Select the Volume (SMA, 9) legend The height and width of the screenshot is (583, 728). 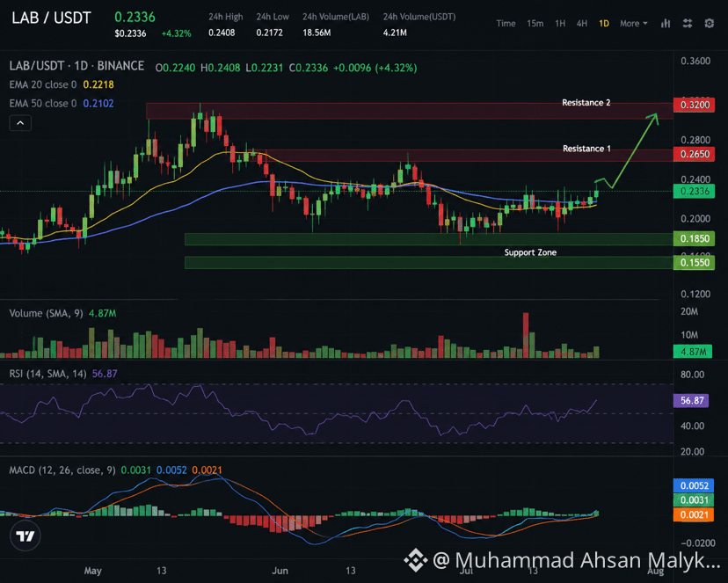tap(62, 313)
